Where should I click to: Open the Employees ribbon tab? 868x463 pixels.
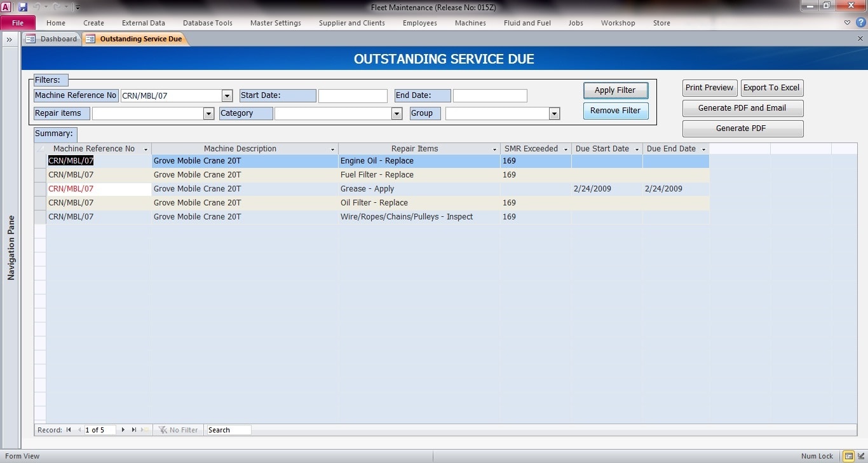(x=420, y=23)
